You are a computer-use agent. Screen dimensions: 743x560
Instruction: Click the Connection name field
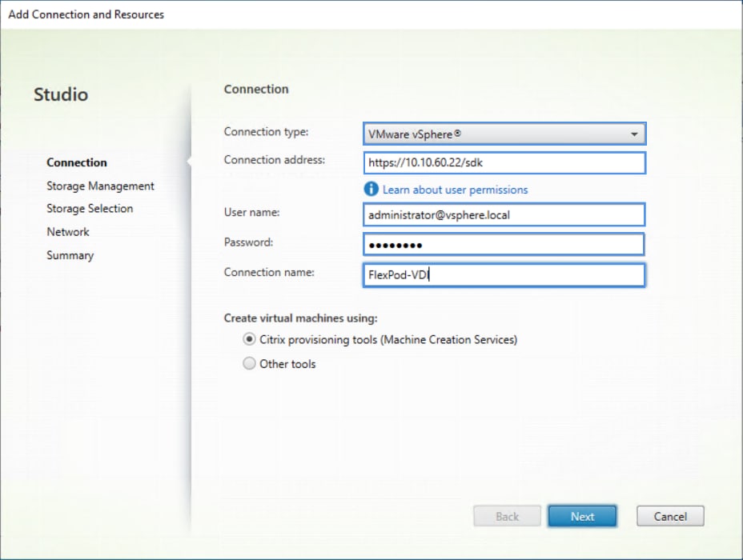[504, 275]
